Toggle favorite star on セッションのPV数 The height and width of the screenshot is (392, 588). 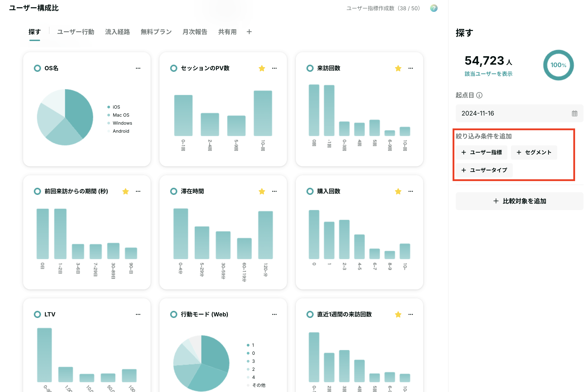[262, 68]
